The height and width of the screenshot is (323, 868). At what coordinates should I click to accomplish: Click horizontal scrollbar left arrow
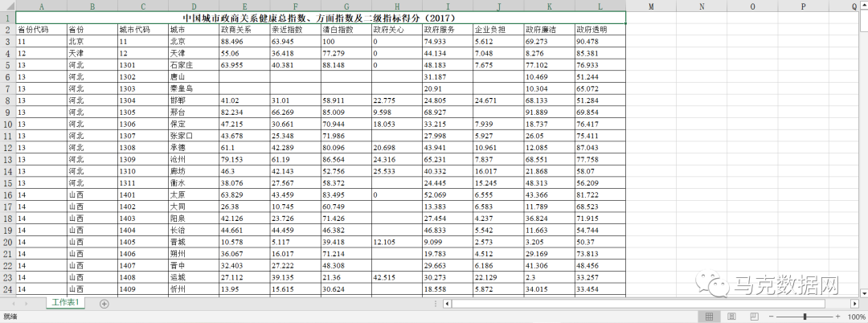[x=448, y=304]
